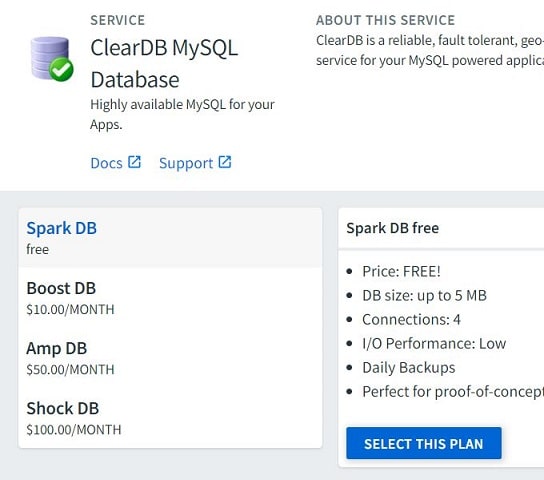
Task: Click the 'About This Service' heading
Action: click(x=385, y=20)
